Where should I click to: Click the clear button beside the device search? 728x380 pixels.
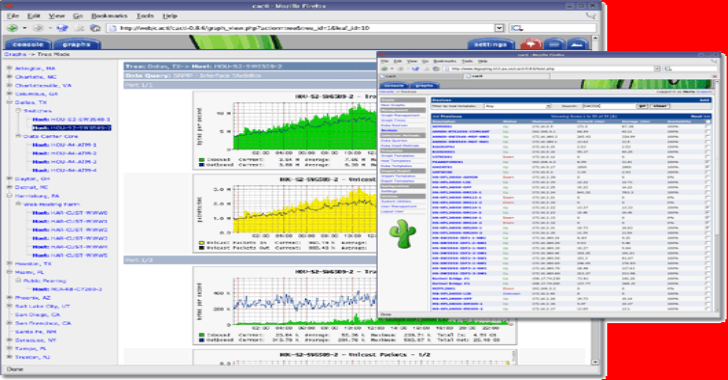pos(659,106)
